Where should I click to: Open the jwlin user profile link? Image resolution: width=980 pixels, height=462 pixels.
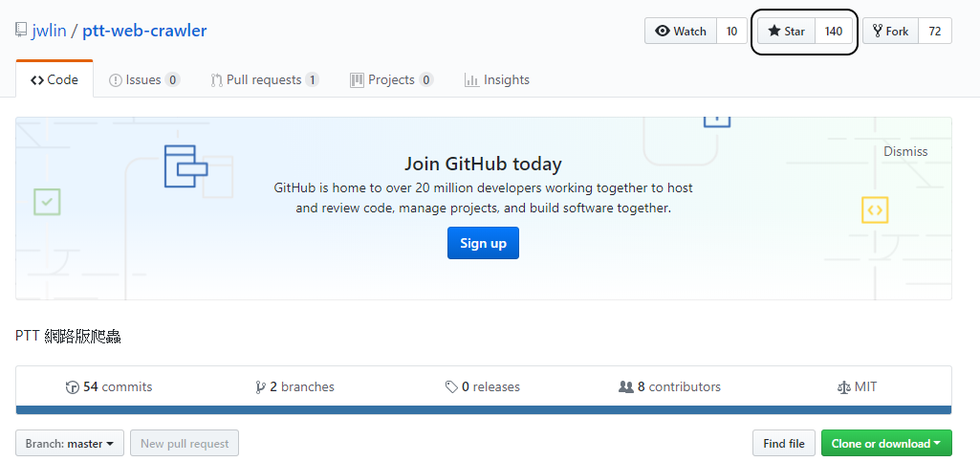click(x=48, y=31)
